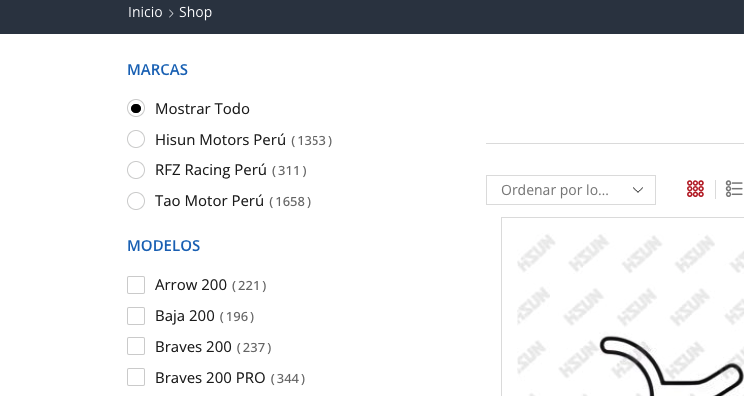The width and height of the screenshot is (744, 396).
Task: Tick the Braves 200 checkbox
Action: pyautogui.click(x=136, y=347)
